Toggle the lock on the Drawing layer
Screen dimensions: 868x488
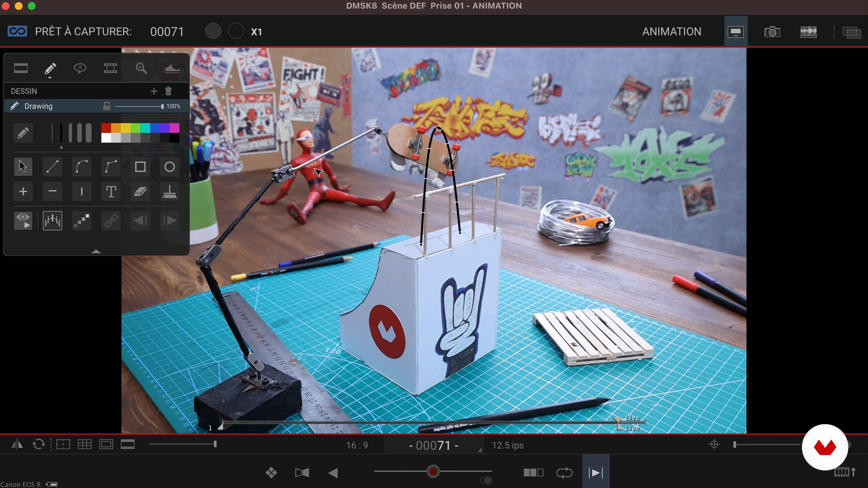[x=107, y=106]
